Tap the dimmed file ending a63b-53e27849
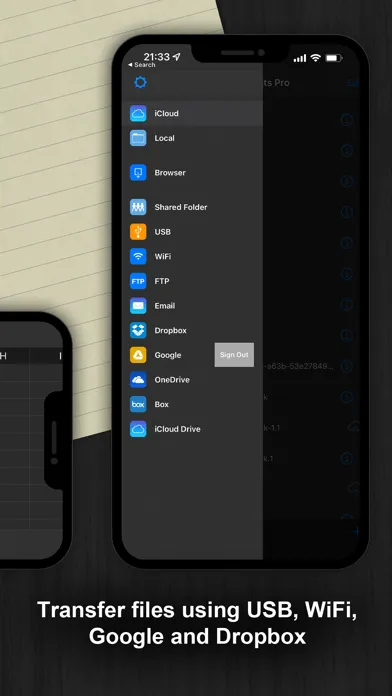 click(x=299, y=366)
